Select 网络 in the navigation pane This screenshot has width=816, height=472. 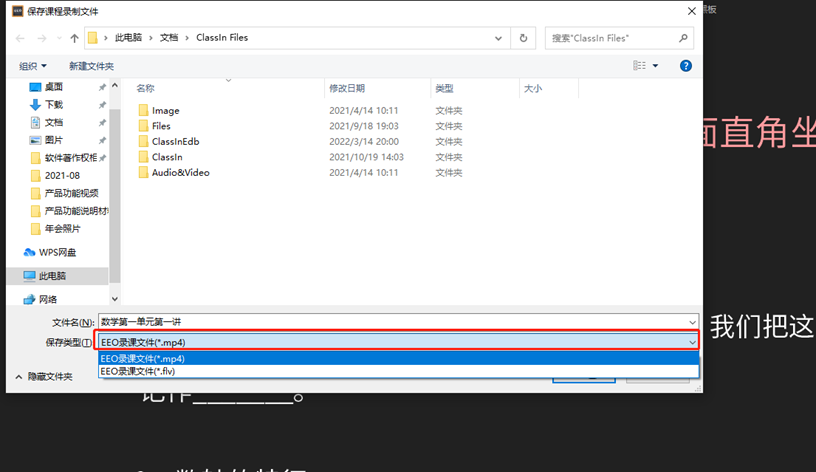tap(48, 299)
